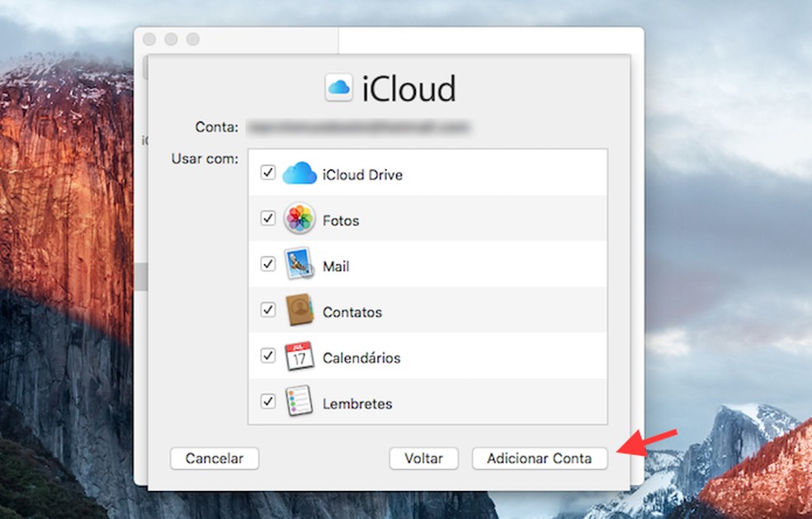Screen dimensions: 812x519
Task: Toggle the Contatos checkbox
Action: tap(267, 309)
